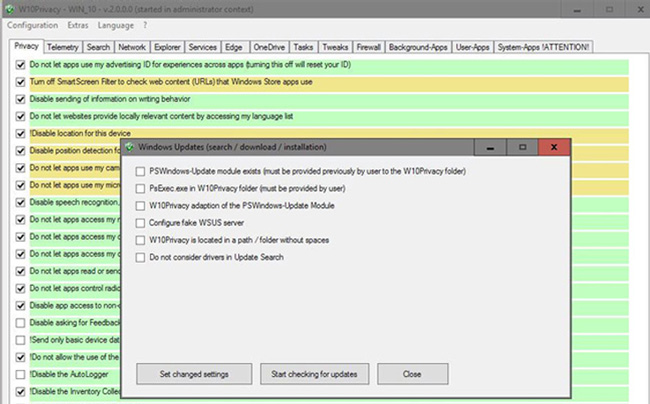This screenshot has height=404, width=650.
Task: Uncheck 'Disable position detection' checkbox
Action: [20, 151]
